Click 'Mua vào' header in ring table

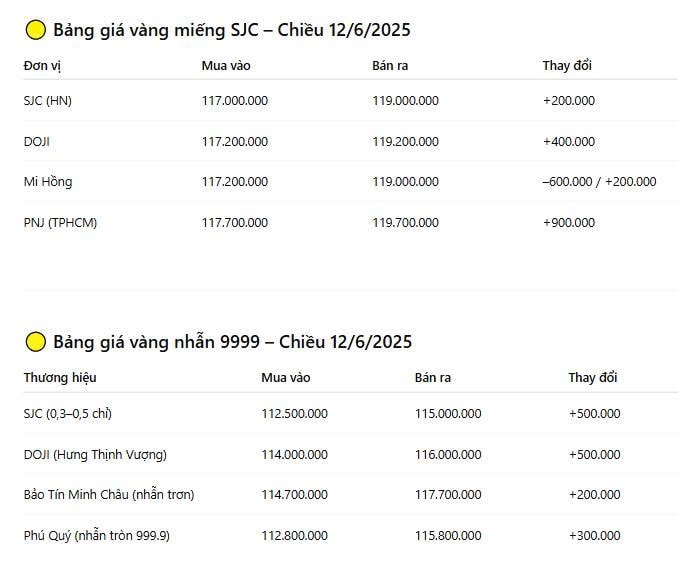(x=285, y=378)
